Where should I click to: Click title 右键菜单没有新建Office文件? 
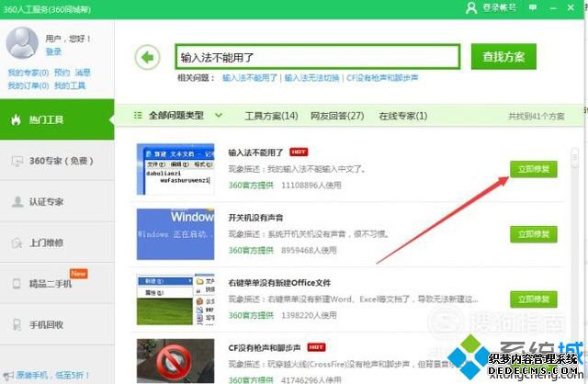pos(279,283)
